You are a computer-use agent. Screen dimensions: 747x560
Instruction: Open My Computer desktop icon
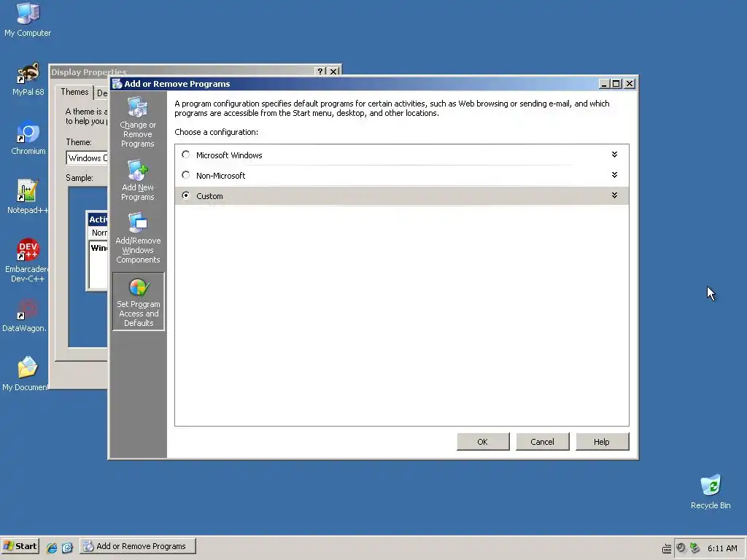(28, 20)
